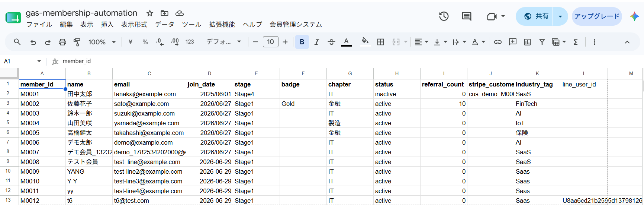
Task: Open version history clock icon
Action: tap(444, 16)
